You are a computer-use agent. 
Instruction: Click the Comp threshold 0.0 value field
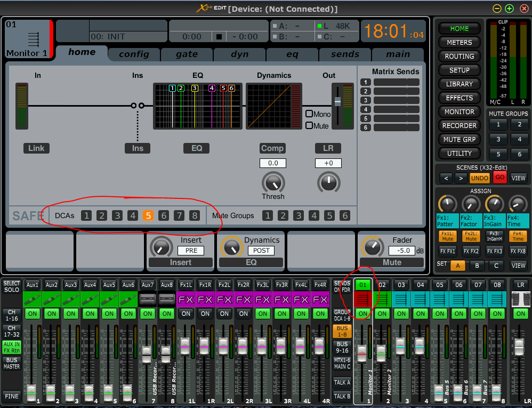click(273, 163)
